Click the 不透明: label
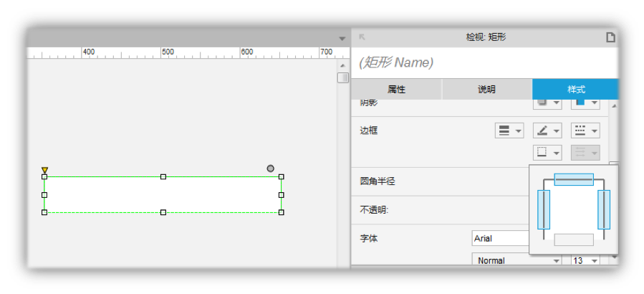Viewport: 644px width, 294px height. 374,210
